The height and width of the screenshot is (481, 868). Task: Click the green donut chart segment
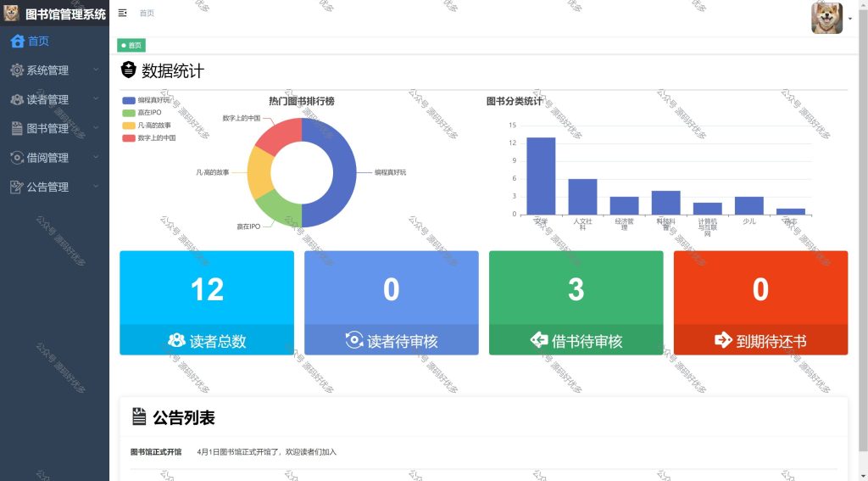tap(281, 209)
